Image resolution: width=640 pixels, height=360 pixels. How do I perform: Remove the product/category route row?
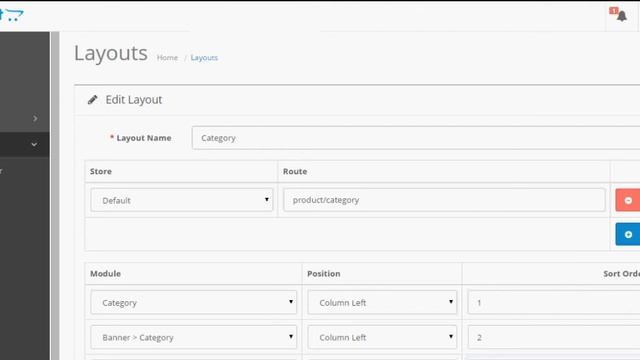pyautogui.click(x=628, y=200)
